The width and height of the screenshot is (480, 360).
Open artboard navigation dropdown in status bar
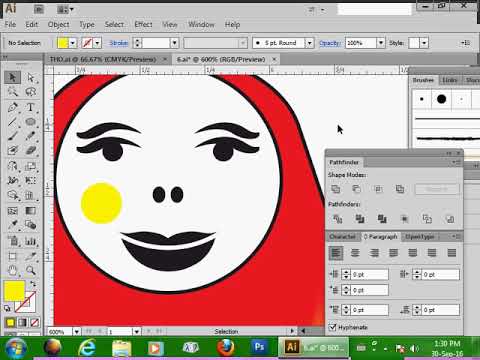(x=136, y=332)
